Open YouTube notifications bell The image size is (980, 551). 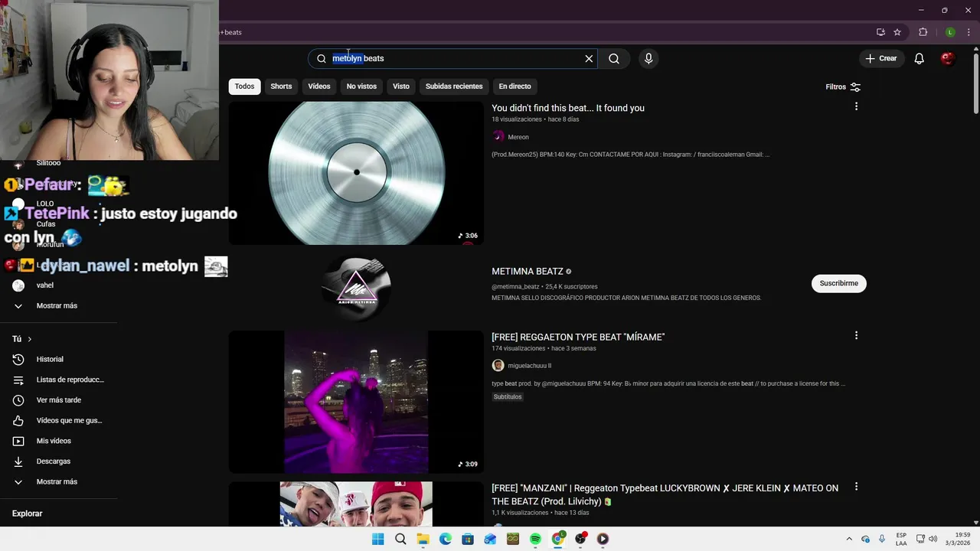(920, 58)
